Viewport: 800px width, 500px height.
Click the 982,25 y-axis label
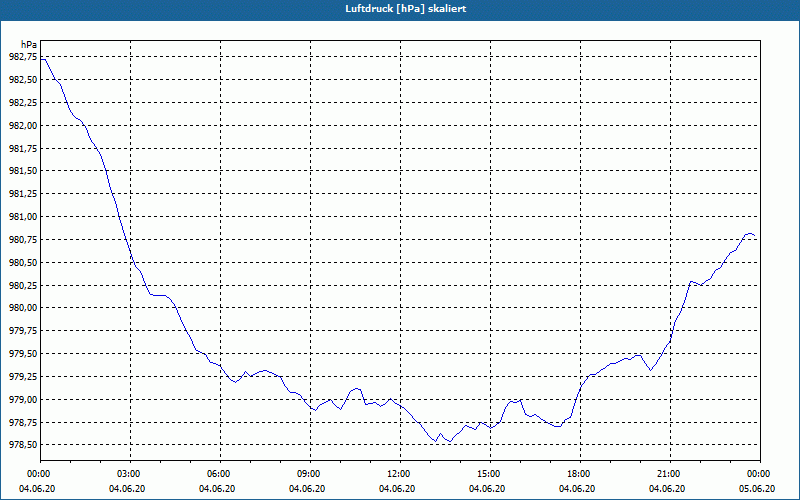click(23, 103)
